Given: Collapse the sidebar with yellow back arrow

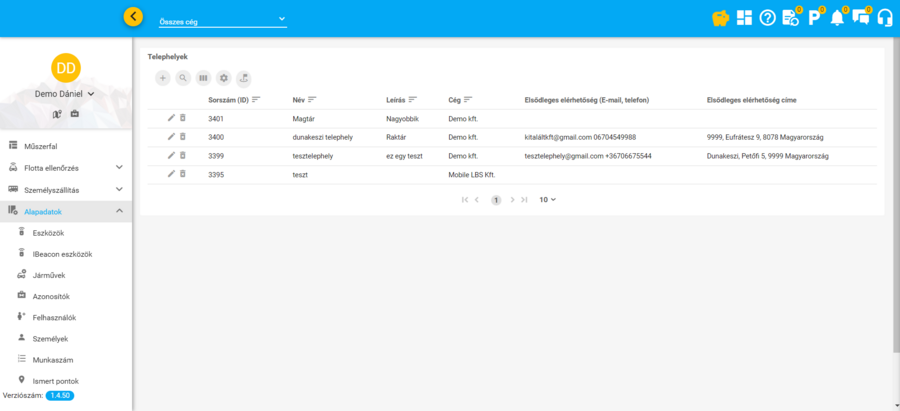Looking at the screenshot, I should coord(134,16).
